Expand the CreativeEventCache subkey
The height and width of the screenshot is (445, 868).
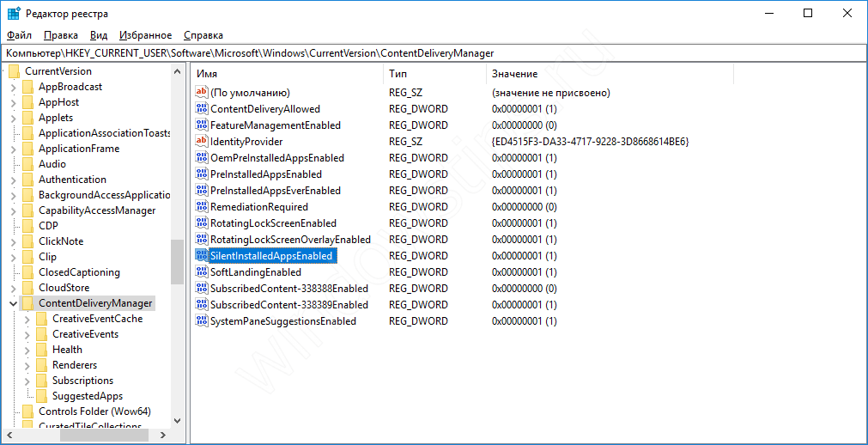click(27, 319)
